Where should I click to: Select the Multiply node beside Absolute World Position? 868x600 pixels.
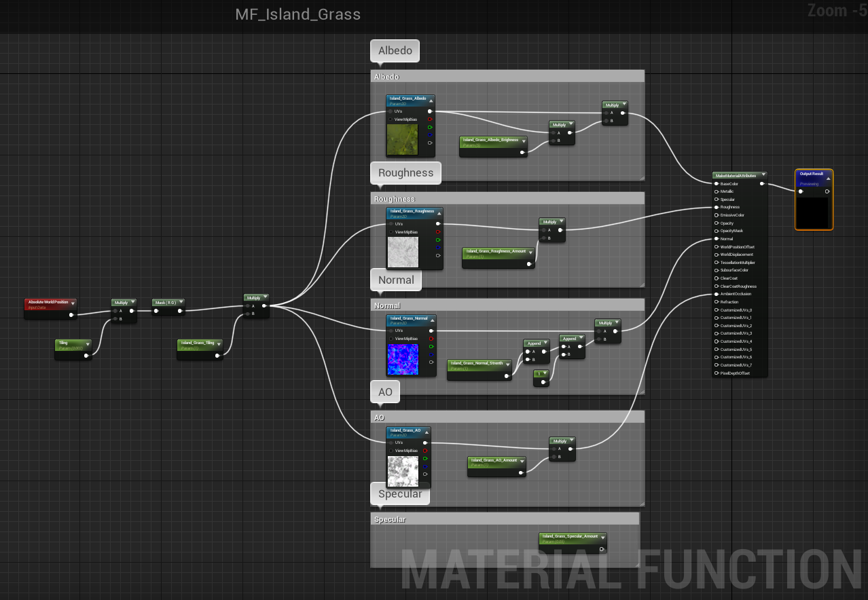tap(124, 310)
